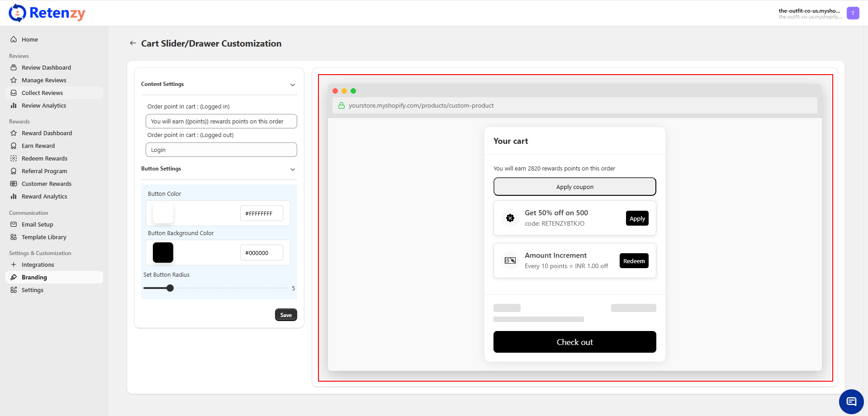Click the discount badge icon in coupon card
Screen dimensions: 868x416
pyautogui.click(x=510, y=218)
